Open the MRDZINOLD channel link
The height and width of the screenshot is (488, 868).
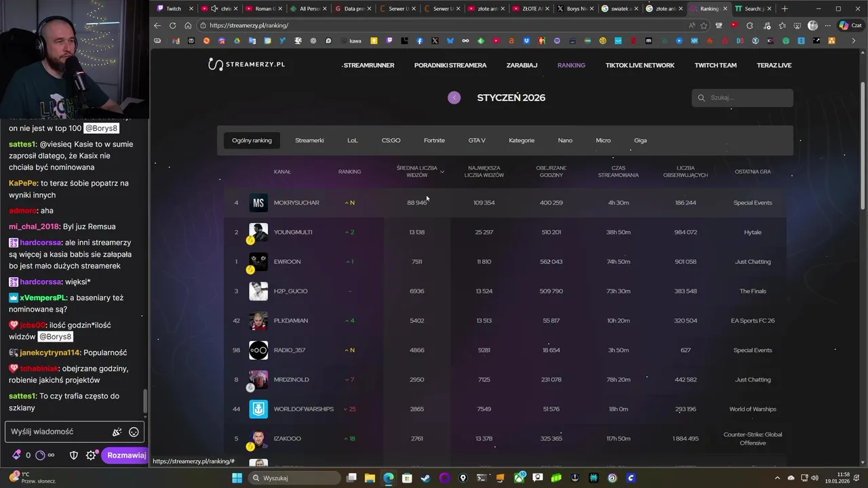point(291,380)
